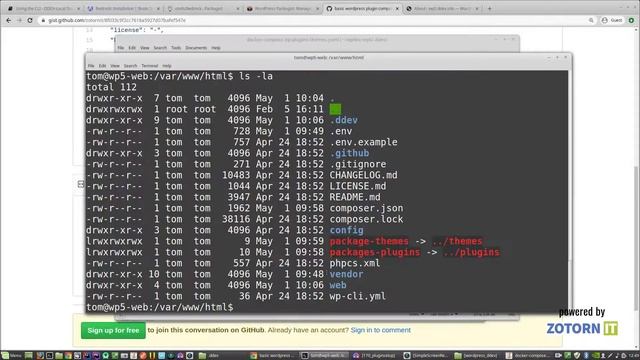
Task: Switch to the last 'About' browser tab
Action: pos(442,8)
